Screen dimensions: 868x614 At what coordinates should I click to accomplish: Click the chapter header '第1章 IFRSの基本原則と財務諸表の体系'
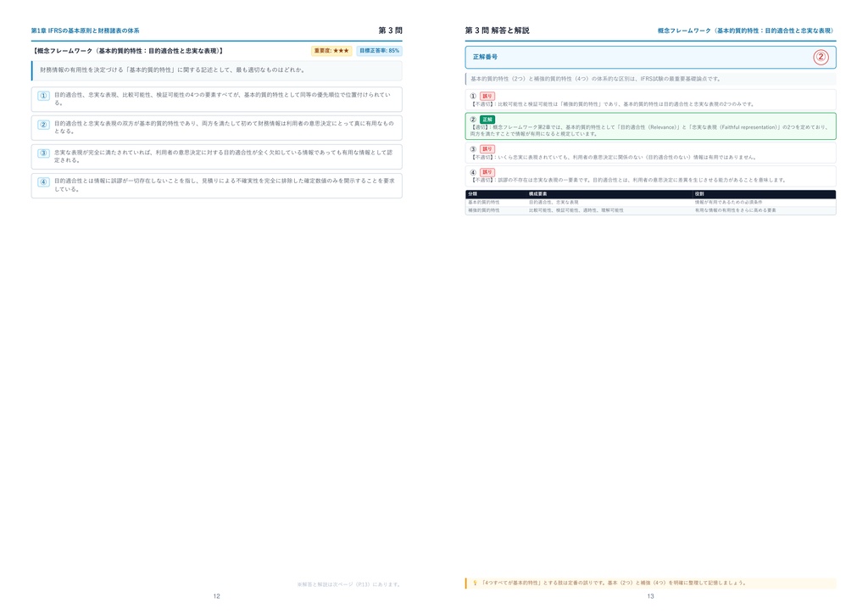(86, 31)
